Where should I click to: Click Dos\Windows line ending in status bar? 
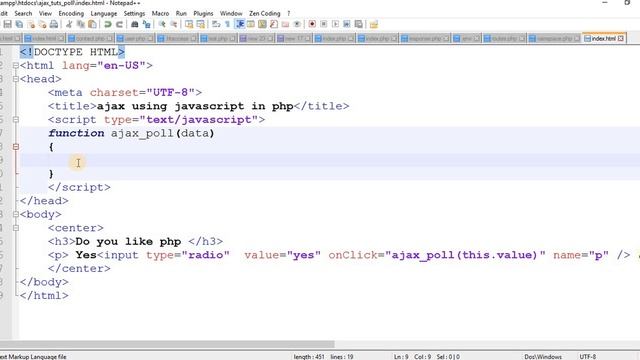[543, 356]
